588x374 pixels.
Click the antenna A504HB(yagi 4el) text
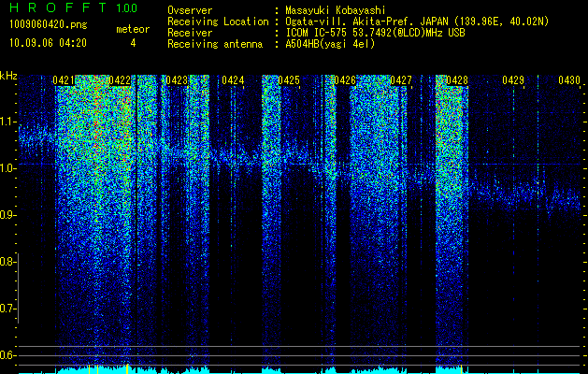330,44
